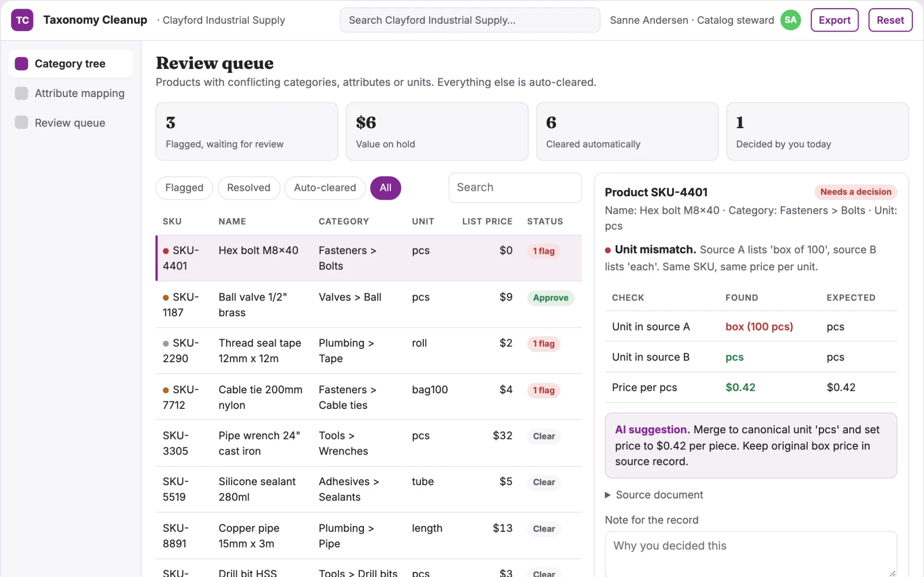Open Attribute mapping sidebar icon
924x577 pixels.
[21, 93]
